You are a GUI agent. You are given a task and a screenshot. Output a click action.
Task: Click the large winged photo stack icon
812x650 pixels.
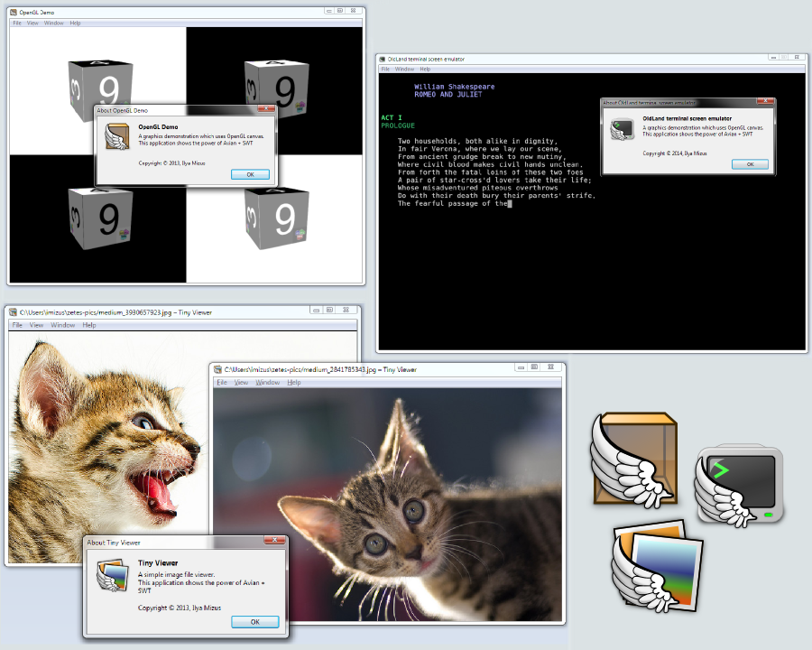657,566
